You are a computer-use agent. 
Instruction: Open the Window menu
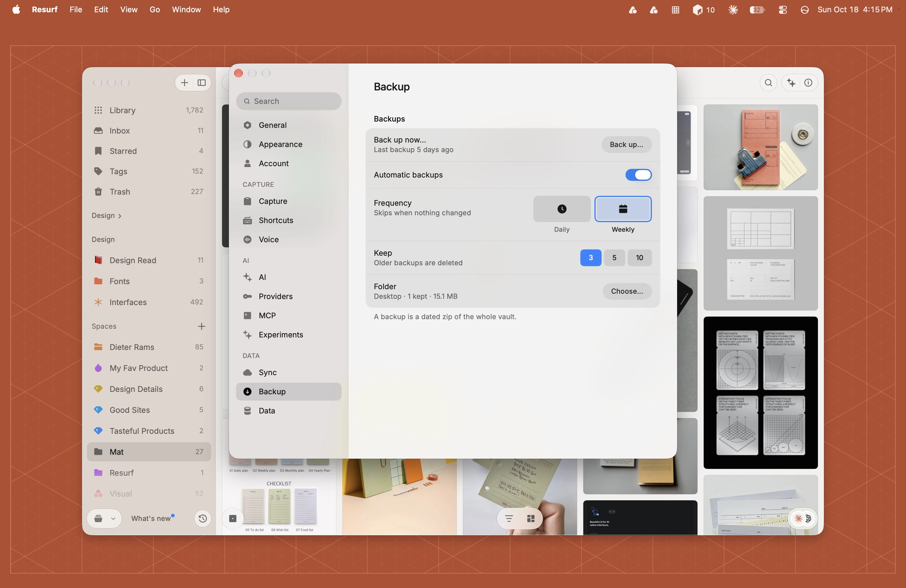(x=186, y=10)
